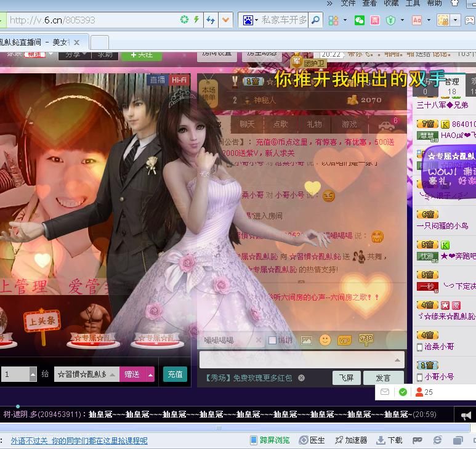Click the gift quantity input field
The height and width of the screenshot is (449, 476).
pos(15,374)
